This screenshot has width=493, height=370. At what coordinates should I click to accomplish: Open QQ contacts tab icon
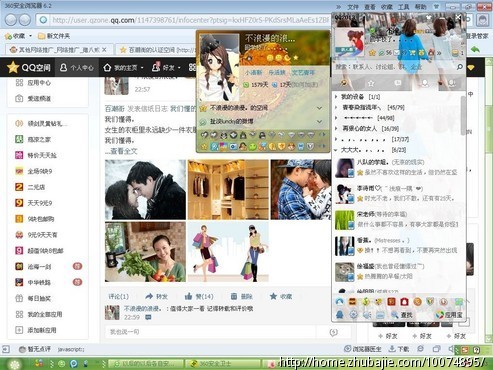coord(344,83)
